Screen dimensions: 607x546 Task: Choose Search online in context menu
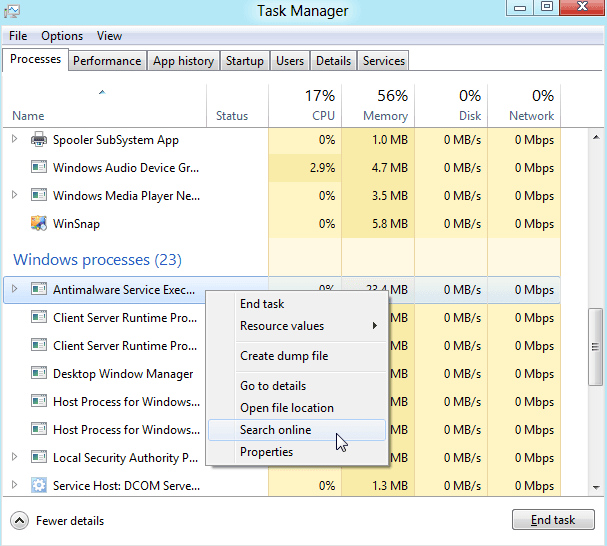tap(297, 430)
